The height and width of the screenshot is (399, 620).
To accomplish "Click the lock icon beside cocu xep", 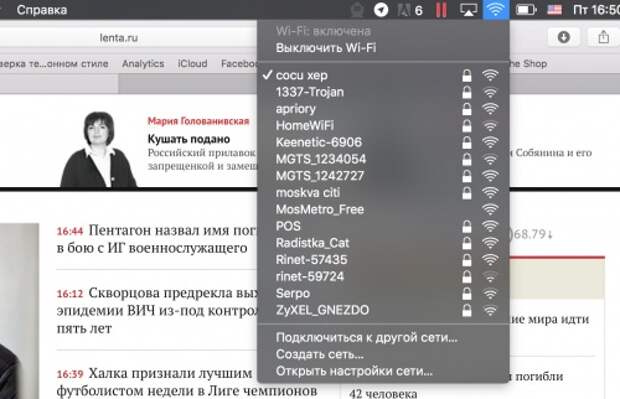I will (x=467, y=75).
